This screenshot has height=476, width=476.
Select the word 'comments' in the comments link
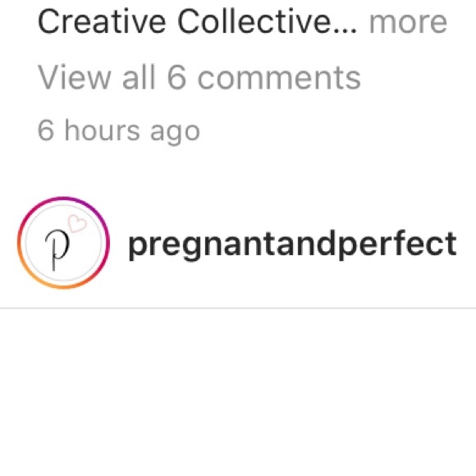pyautogui.click(x=279, y=79)
